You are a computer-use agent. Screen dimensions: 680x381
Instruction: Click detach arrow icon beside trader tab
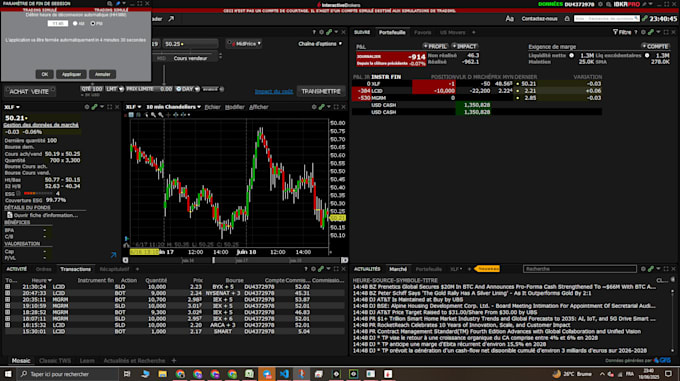point(171,19)
